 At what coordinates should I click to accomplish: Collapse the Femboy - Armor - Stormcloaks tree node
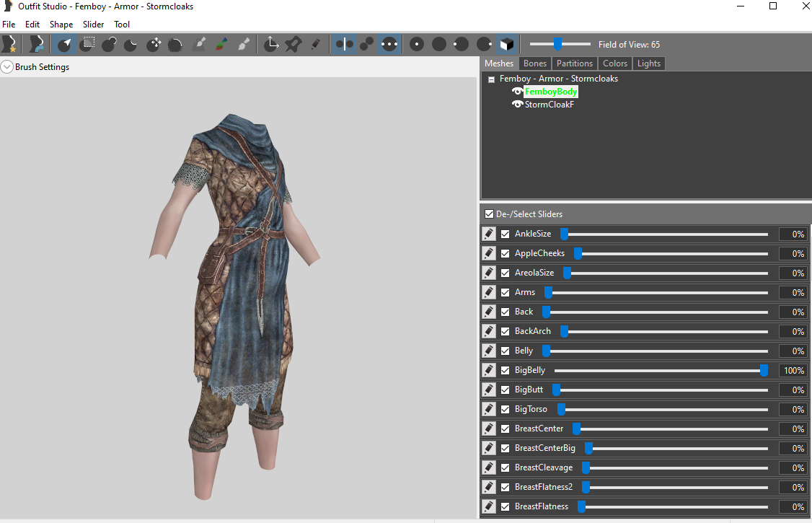point(491,80)
